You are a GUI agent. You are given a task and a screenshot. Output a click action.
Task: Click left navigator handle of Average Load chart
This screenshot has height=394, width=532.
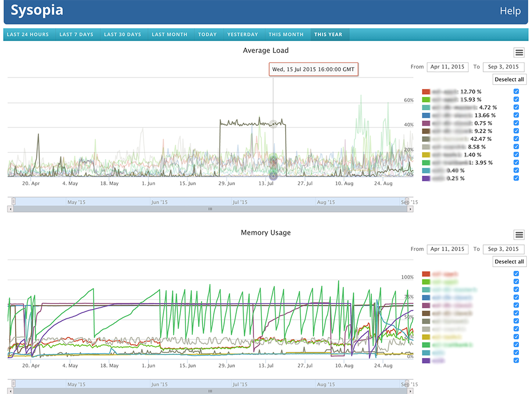(13, 201)
